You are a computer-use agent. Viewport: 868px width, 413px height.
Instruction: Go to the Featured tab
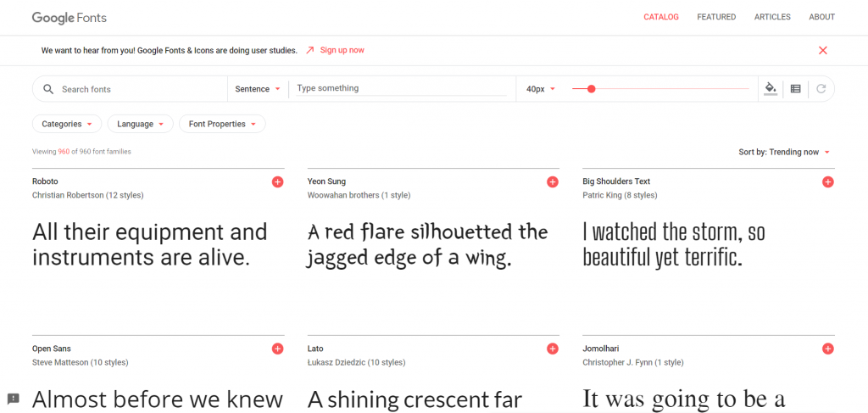coord(716,17)
